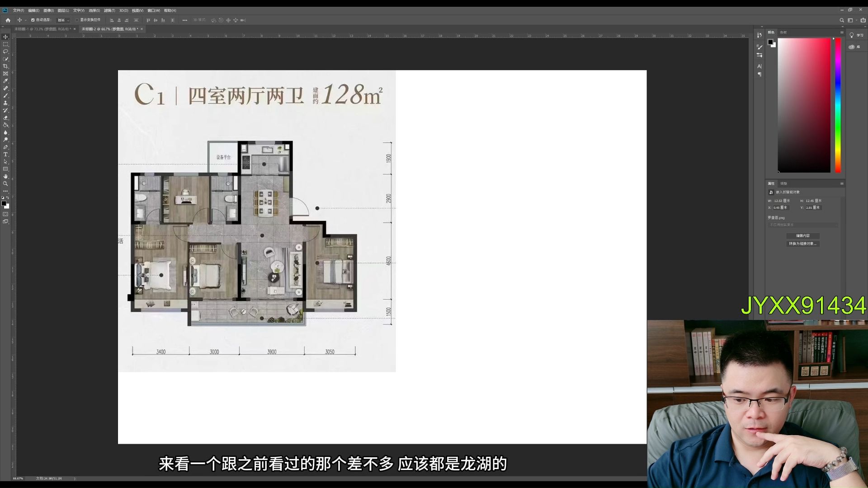Select the Horizontal Type tool

click(5, 155)
